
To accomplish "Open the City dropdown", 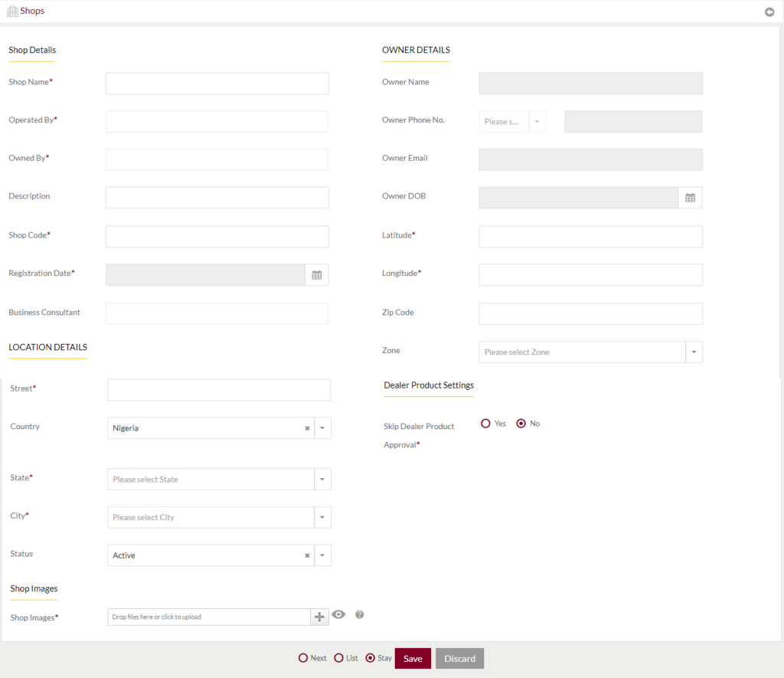I will (x=219, y=517).
